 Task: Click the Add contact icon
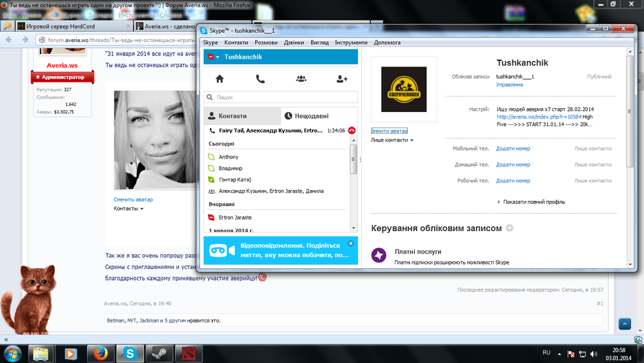click(342, 79)
